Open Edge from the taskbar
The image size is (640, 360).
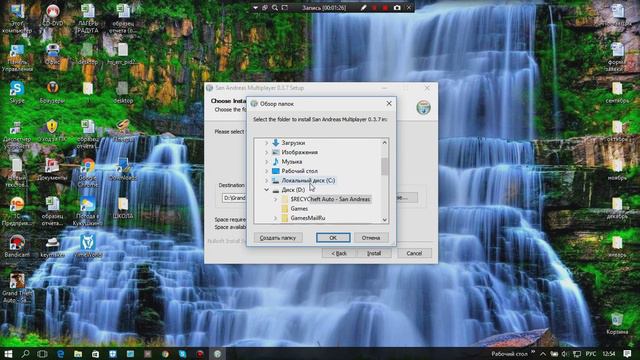(x=60, y=353)
